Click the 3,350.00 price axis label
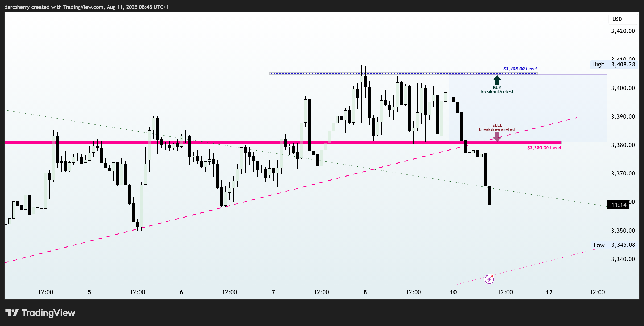This screenshot has width=644, height=326. click(x=623, y=231)
